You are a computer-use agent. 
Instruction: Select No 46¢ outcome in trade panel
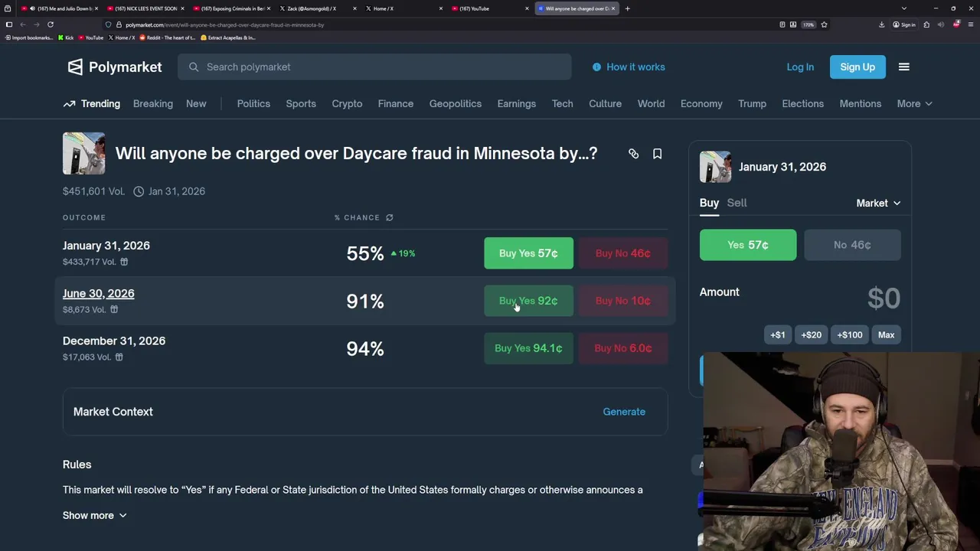click(852, 245)
